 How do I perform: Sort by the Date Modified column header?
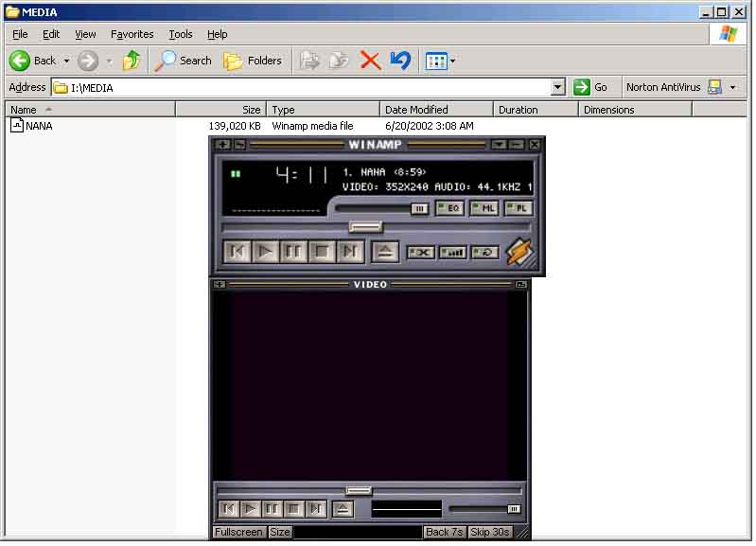coord(437,110)
